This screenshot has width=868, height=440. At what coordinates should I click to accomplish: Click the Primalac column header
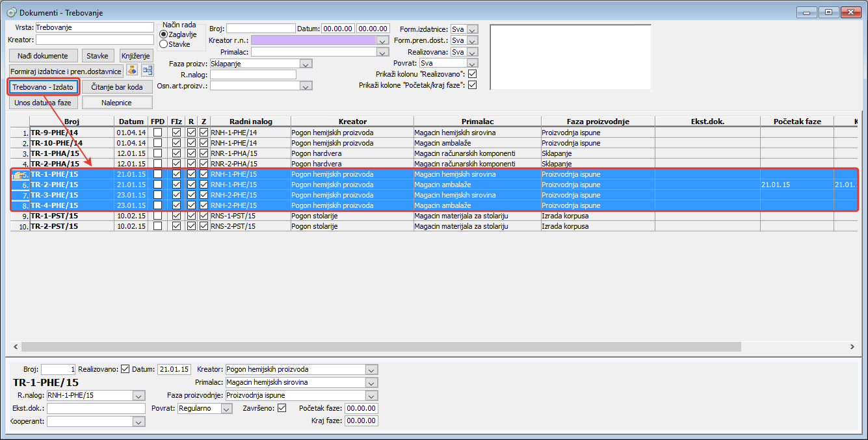pyautogui.click(x=477, y=122)
